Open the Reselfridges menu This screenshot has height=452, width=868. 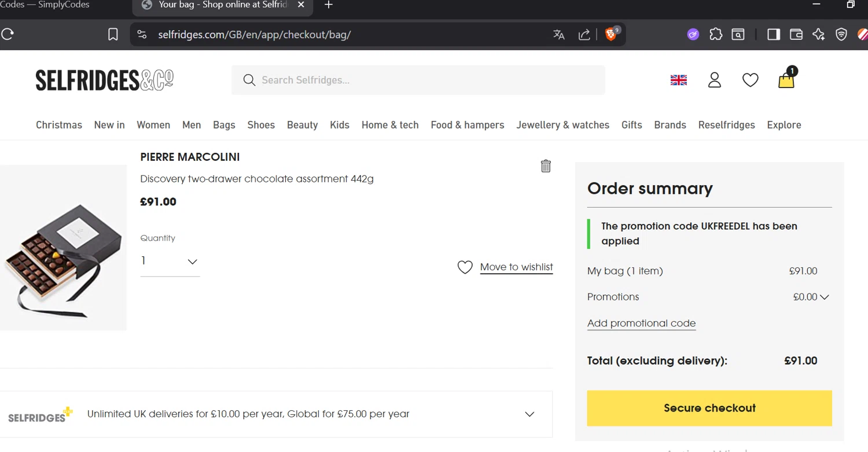click(727, 125)
